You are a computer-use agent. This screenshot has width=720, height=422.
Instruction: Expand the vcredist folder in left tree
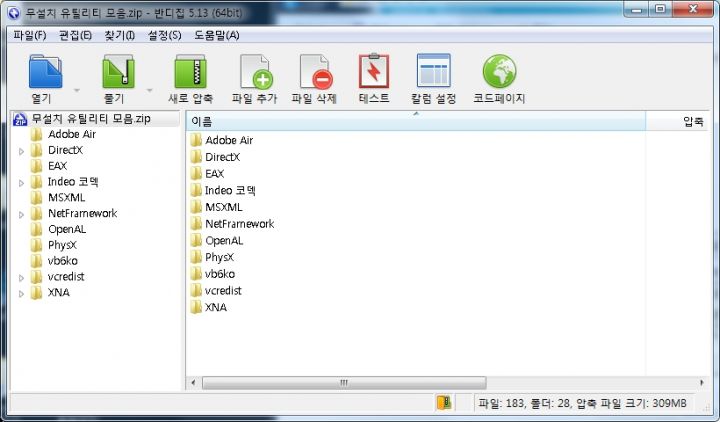(21, 277)
